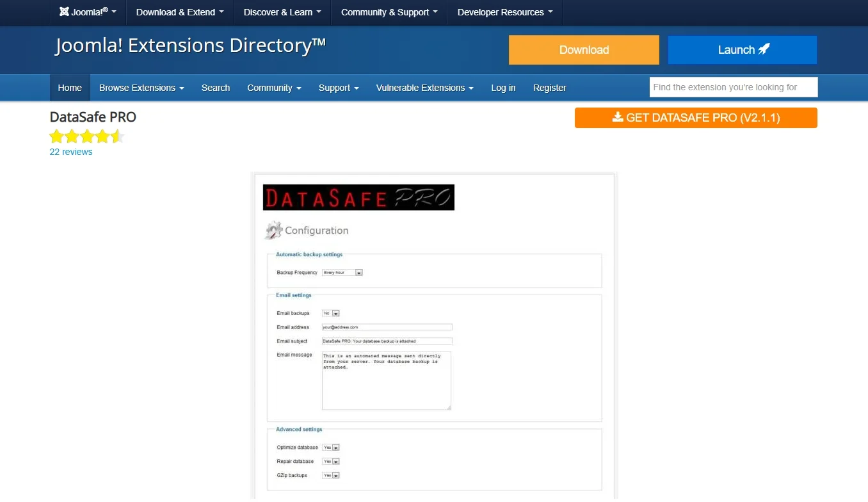Expand the Browse Extensions dropdown

141,88
